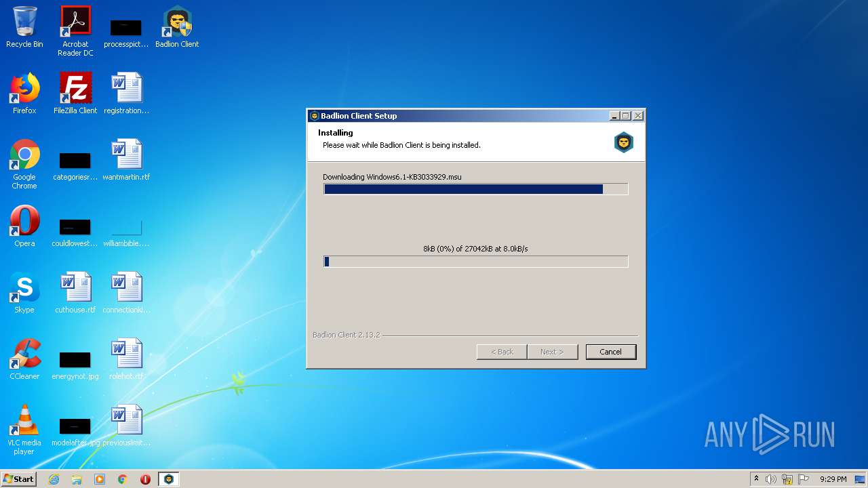Click Badlion Client Setup title bar icon
The width and height of the screenshot is (868, 488).
(x=314, y=116)
